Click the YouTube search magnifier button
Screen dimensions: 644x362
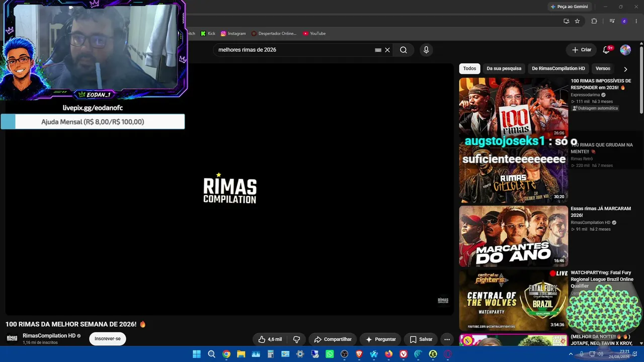[404, 50]
